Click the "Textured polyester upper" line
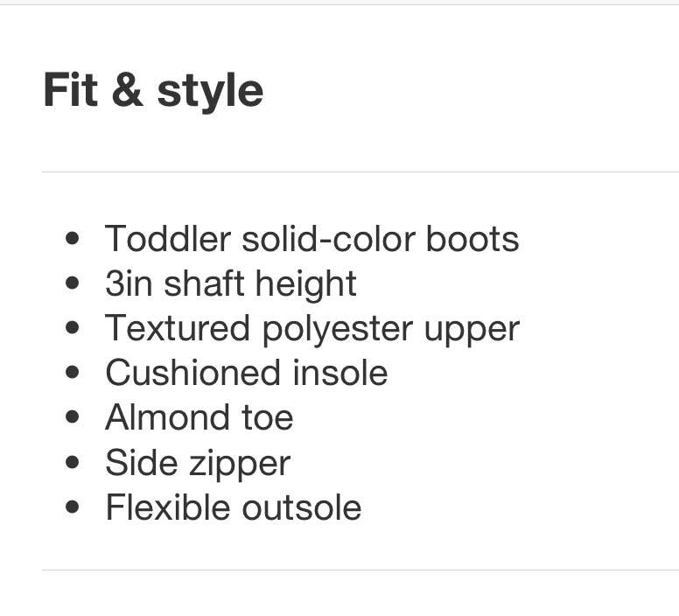The image size is (679, 616). (x=312, y=328)
